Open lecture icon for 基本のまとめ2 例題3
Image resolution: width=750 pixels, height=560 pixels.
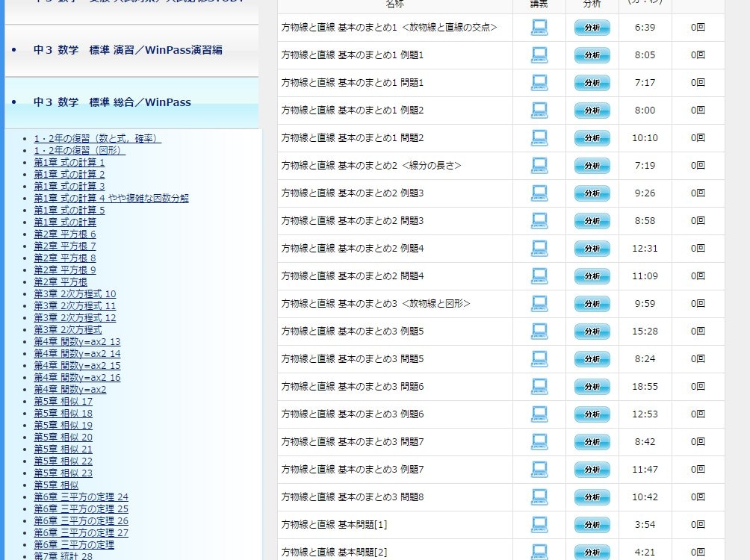[539, 193]
